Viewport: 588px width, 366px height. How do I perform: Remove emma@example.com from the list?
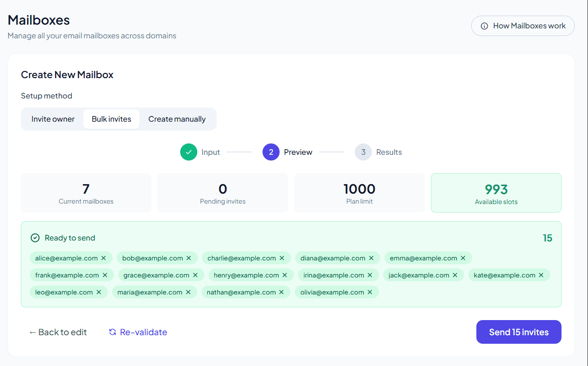[463, 258]
